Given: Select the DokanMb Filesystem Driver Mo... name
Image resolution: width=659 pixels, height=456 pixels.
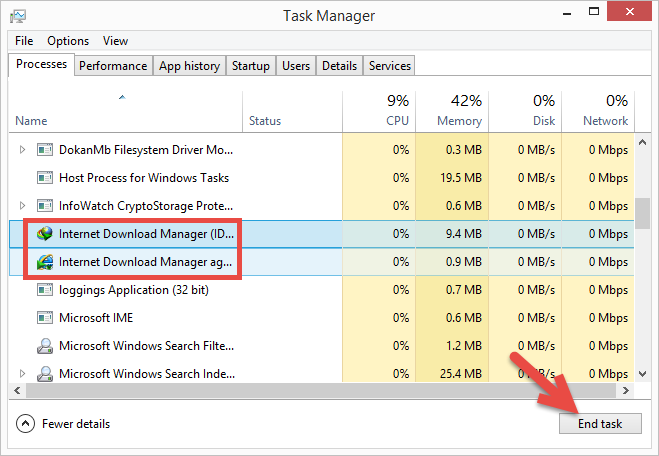Looking at the screenshot, I should click(x=146, y=150).
